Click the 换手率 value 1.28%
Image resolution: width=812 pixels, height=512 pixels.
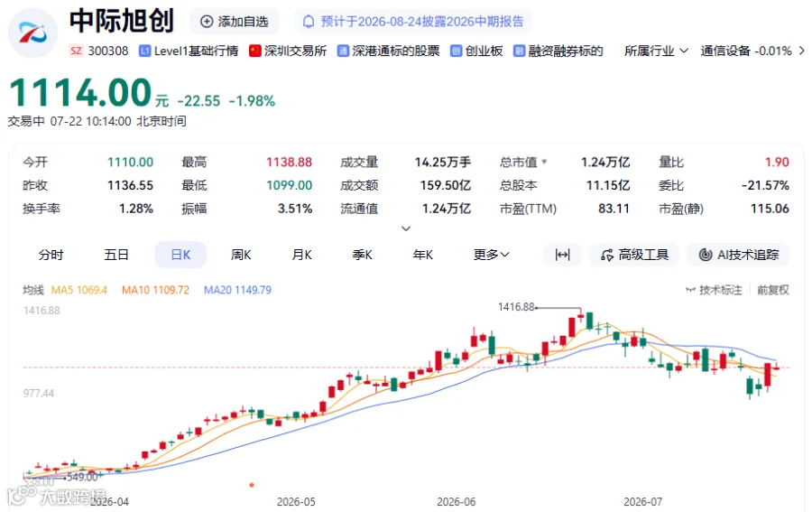pyautogui.click(x=136, y=209)
